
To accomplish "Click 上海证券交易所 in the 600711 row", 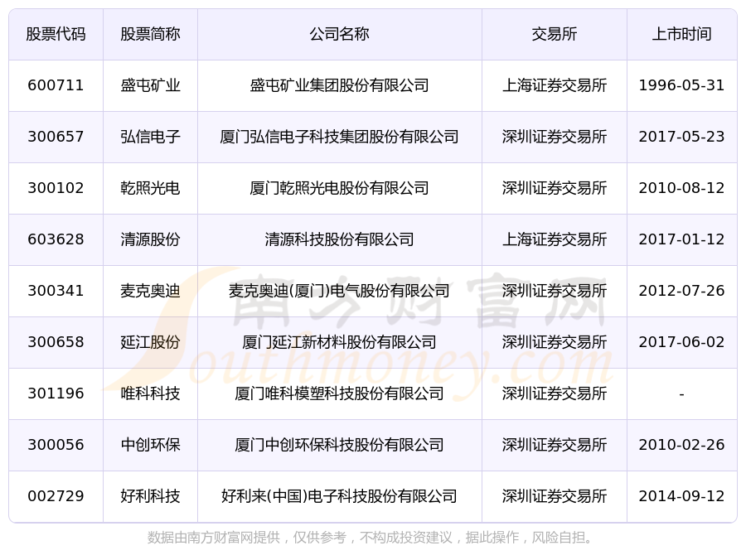I will coord(555,85).
